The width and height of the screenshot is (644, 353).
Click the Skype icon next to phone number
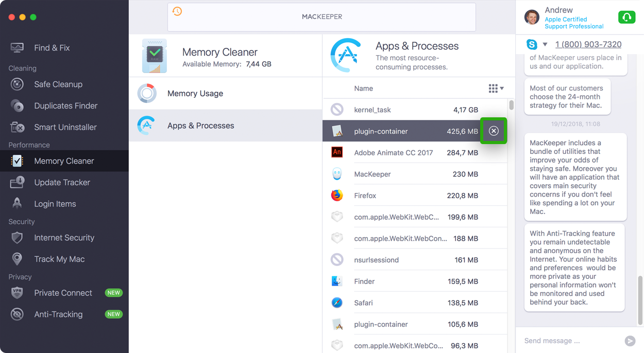point(532,44)
